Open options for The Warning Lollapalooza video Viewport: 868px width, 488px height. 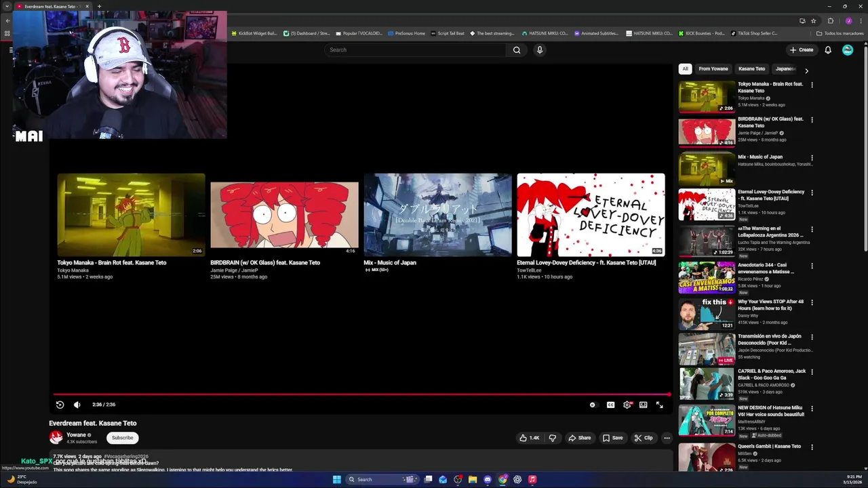[x=812, y=229]
